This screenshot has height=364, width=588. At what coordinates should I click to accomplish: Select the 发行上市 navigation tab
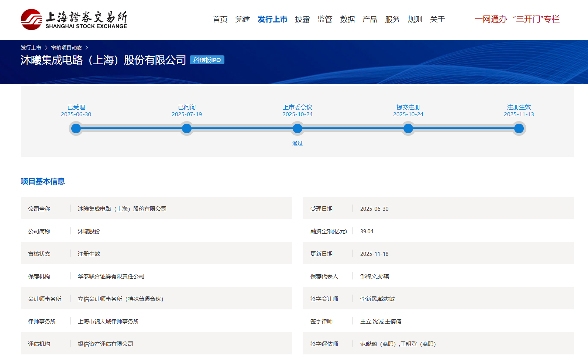[x=272, y=19]
